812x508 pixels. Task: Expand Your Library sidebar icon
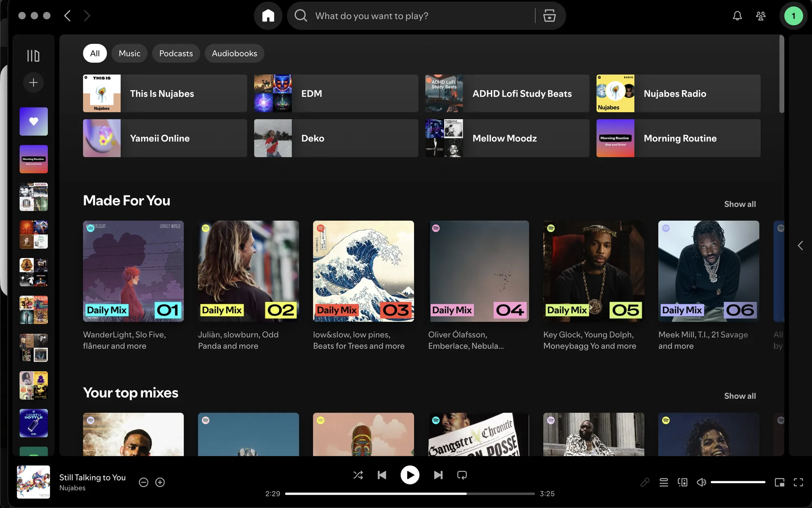[x=33, y=56]
